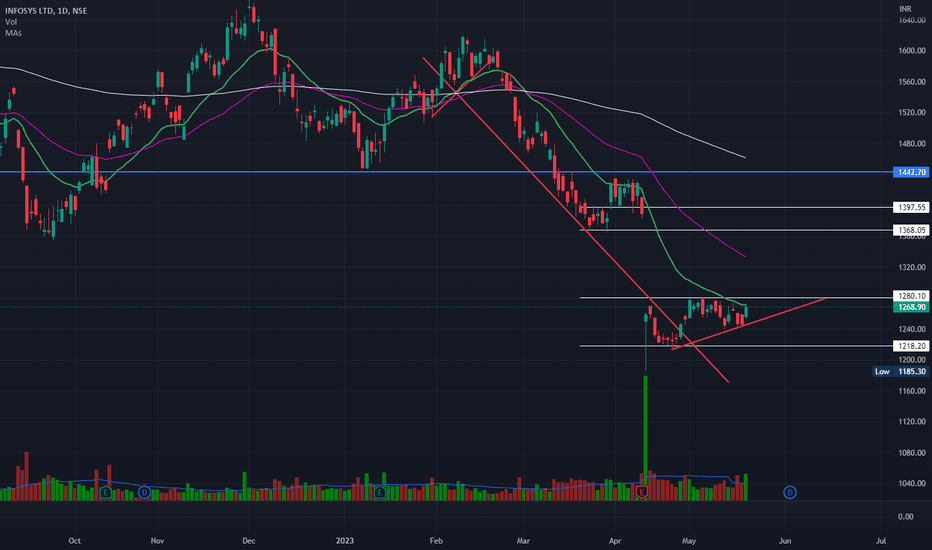932x550 pixels.
Task: Open the dividend marker (D) before November
Action: click(144, 492)
